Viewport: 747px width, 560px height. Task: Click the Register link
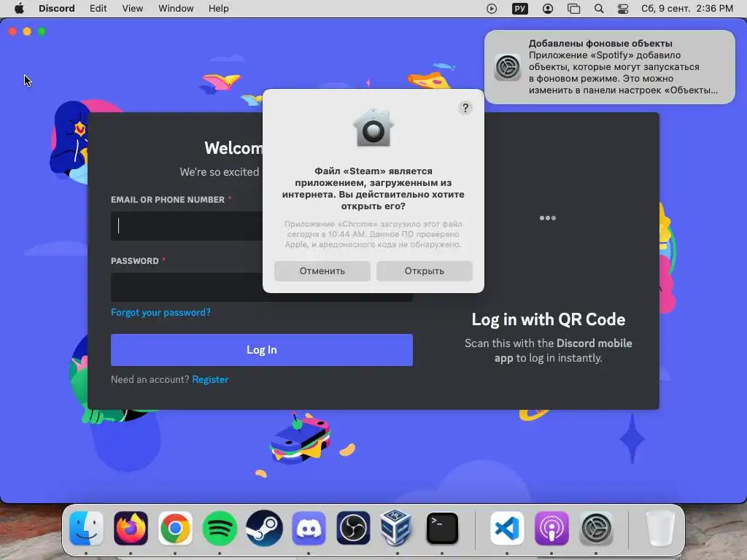210,379
